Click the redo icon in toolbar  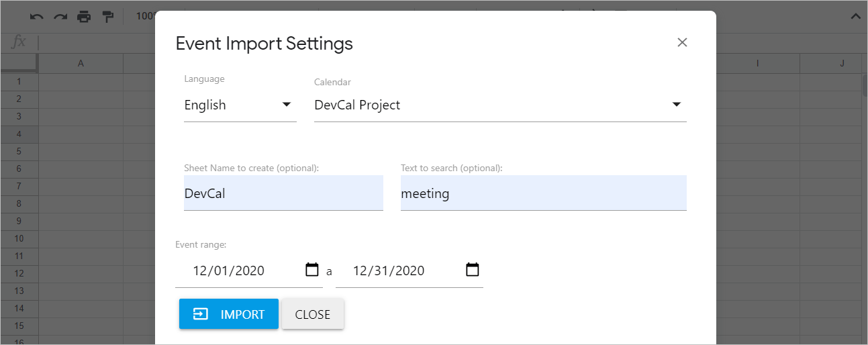tap(60, 17)
